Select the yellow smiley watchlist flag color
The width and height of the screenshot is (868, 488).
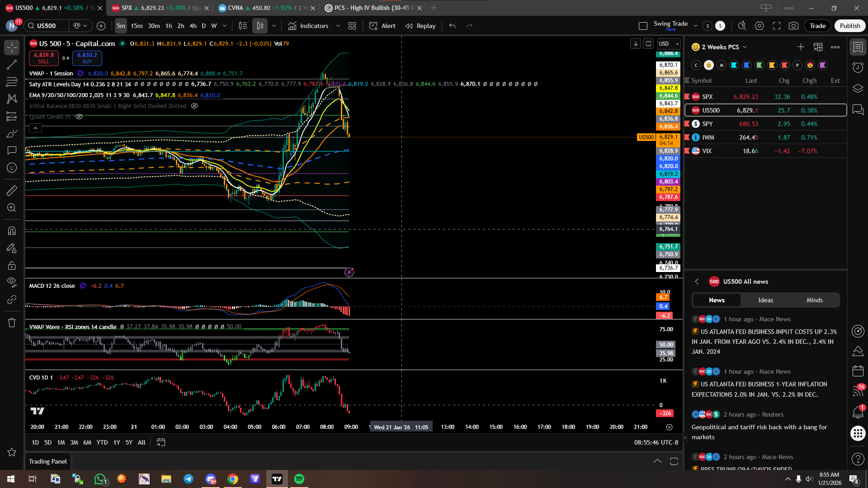[708, 65]
